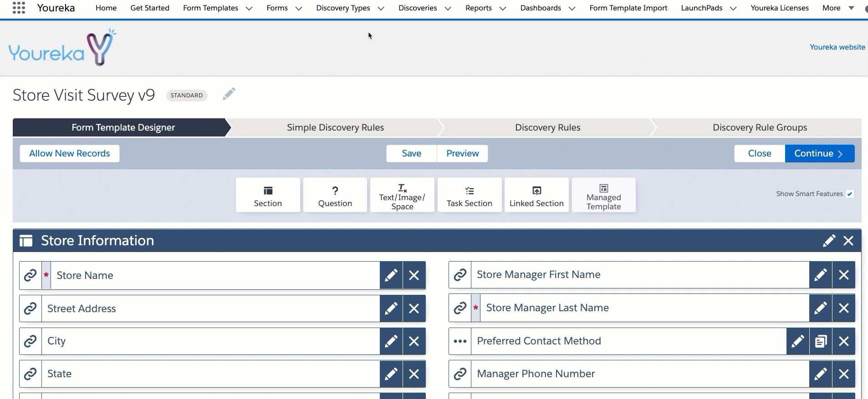Edit the Store Visit Survey v9 title
Viewport: 868px width, 399px height.
tap(229, 94)
